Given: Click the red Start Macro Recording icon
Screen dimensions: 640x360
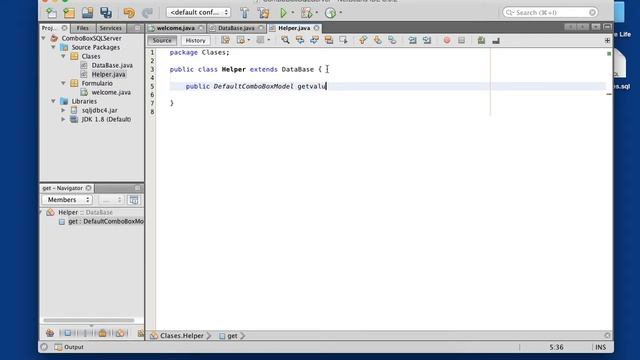Looking at the screenshot, I should [x=447, y=40].
